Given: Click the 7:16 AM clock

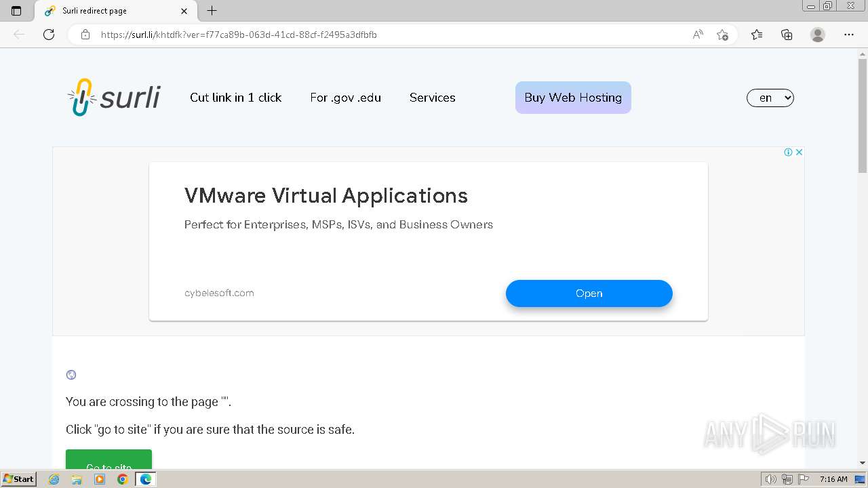Looking at the screenshot, I should (x=833, y=479).
